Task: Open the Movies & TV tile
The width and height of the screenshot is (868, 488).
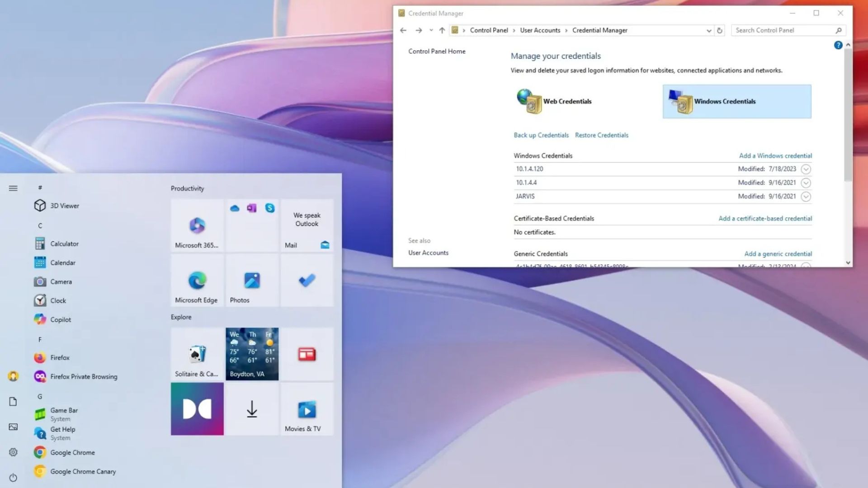Action: (x=307, y=409)
